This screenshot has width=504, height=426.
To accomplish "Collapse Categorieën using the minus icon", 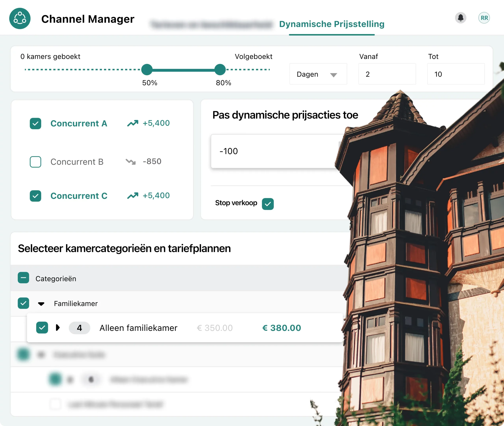I will 23,278.
